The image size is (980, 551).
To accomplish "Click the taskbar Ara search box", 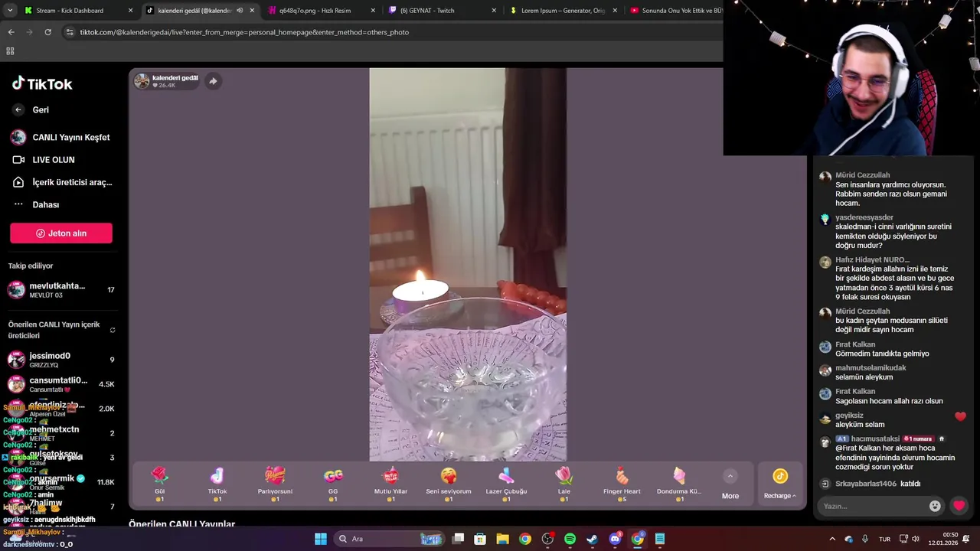I will click(390, 539).
